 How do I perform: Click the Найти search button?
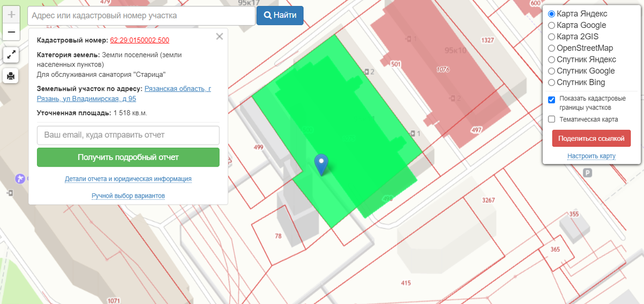click(x=280, y=16)
